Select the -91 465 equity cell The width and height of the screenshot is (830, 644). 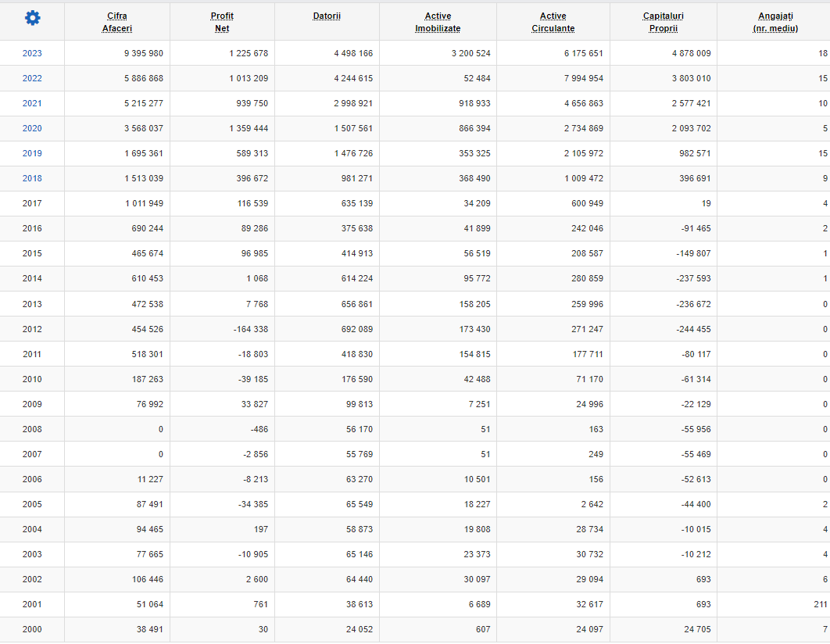click(664, 228)
